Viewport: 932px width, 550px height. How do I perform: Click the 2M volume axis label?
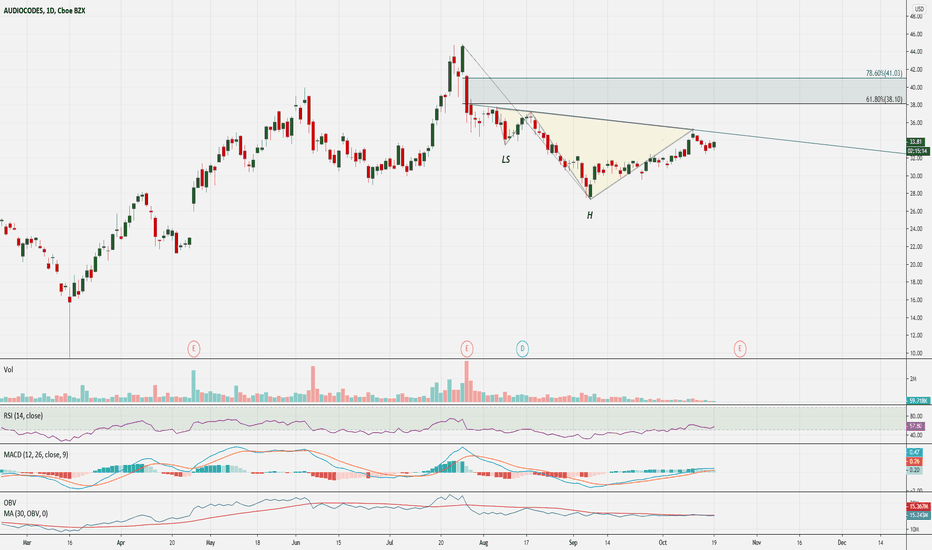[912, 379]
